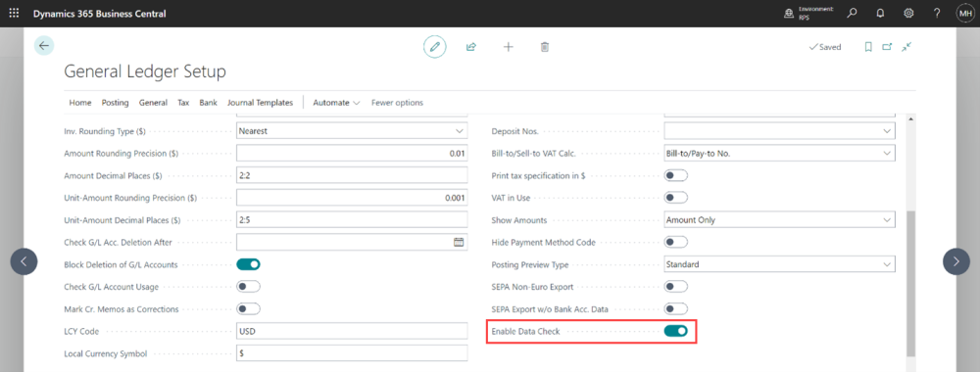Open the General menu
980x372 pixels.
(x=153, y=103)
